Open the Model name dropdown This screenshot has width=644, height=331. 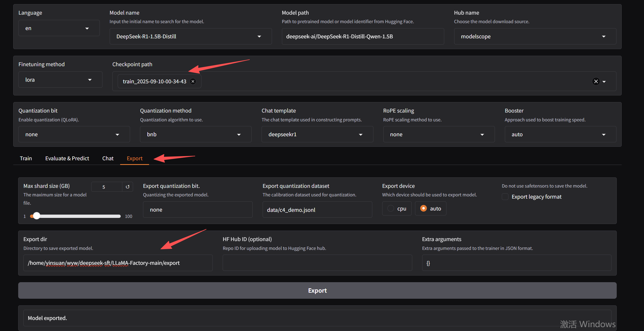click(191, 36)
